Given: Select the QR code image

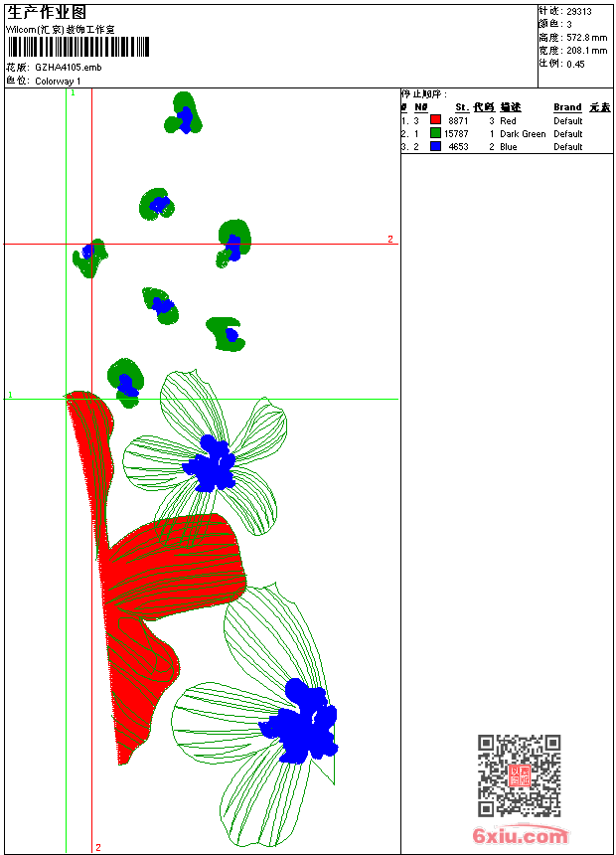Looking at the screenshot, I should pos(519,775).
